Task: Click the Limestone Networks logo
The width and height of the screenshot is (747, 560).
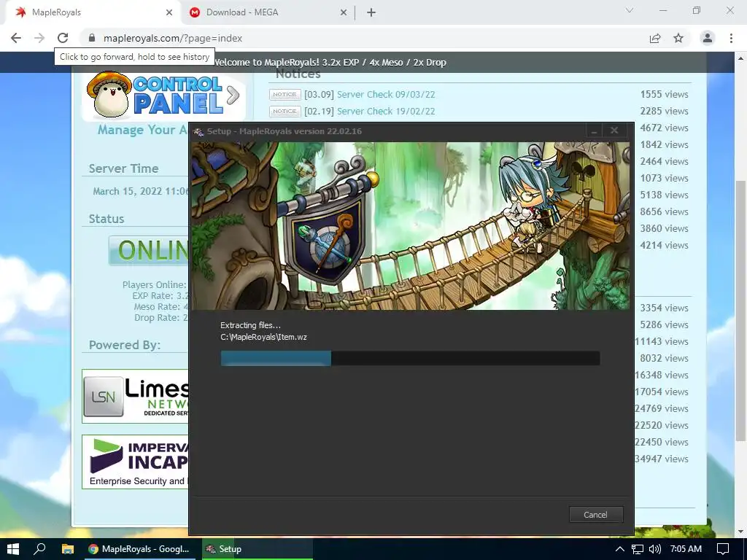Action: tap(136, 396)
